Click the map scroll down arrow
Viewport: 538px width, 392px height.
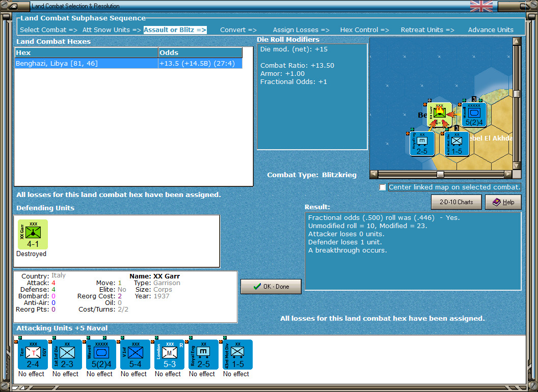pos(517,165)
